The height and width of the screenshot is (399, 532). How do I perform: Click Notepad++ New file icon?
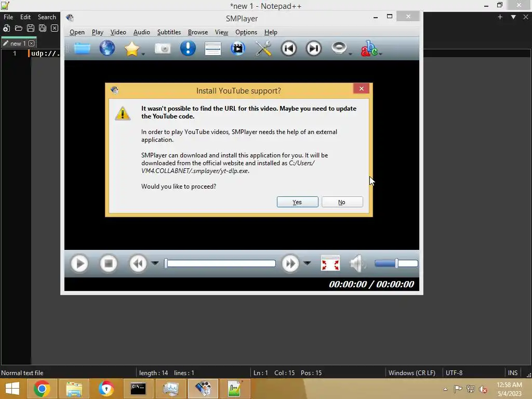6,28
